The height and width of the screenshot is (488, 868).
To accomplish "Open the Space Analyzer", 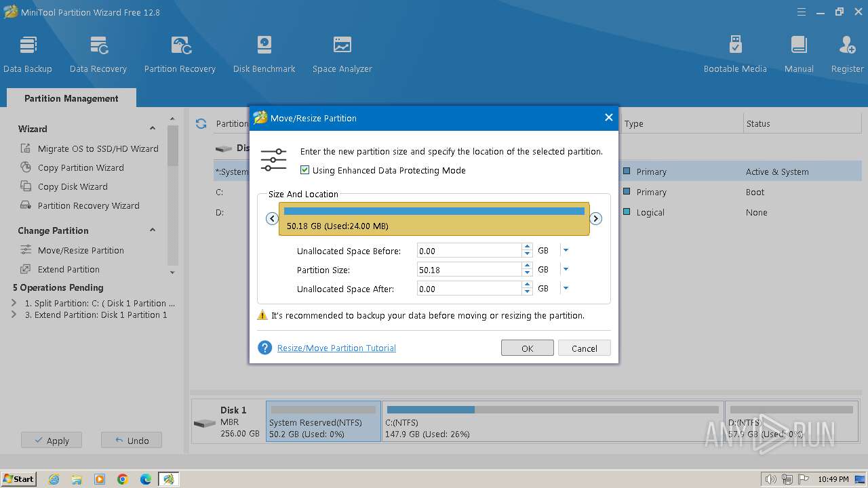I will coord(342,54).
